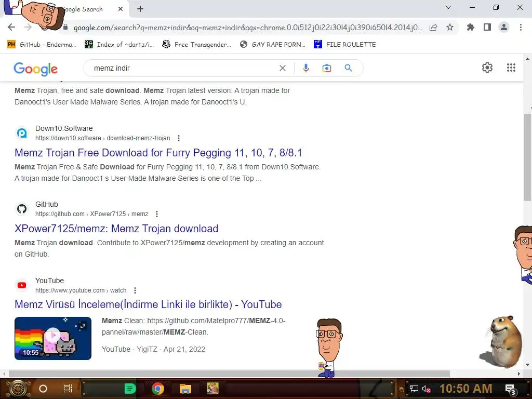Open options dots for GitHub result

157,214
